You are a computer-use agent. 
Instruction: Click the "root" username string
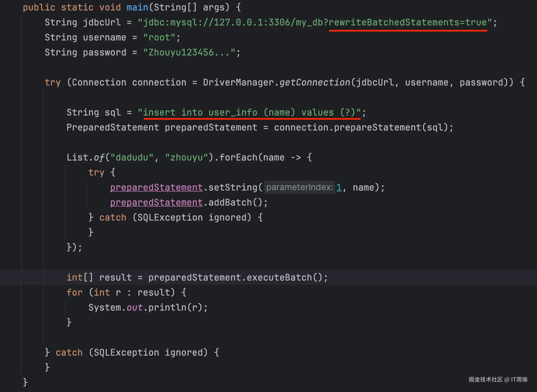point(159,38)
